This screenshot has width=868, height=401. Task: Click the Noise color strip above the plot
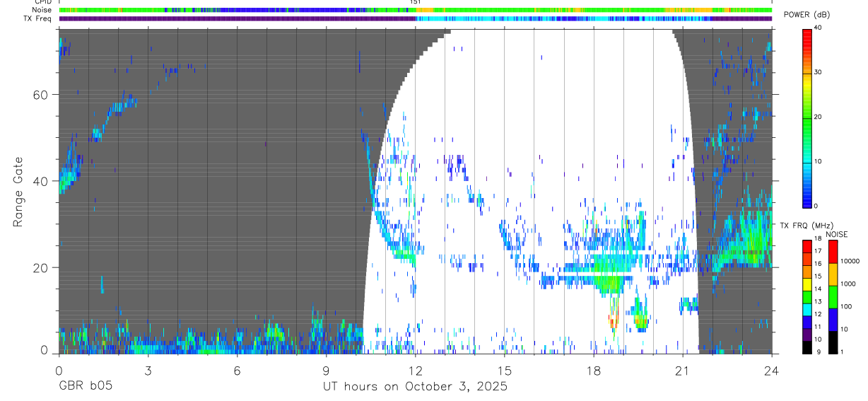[416, 10]
